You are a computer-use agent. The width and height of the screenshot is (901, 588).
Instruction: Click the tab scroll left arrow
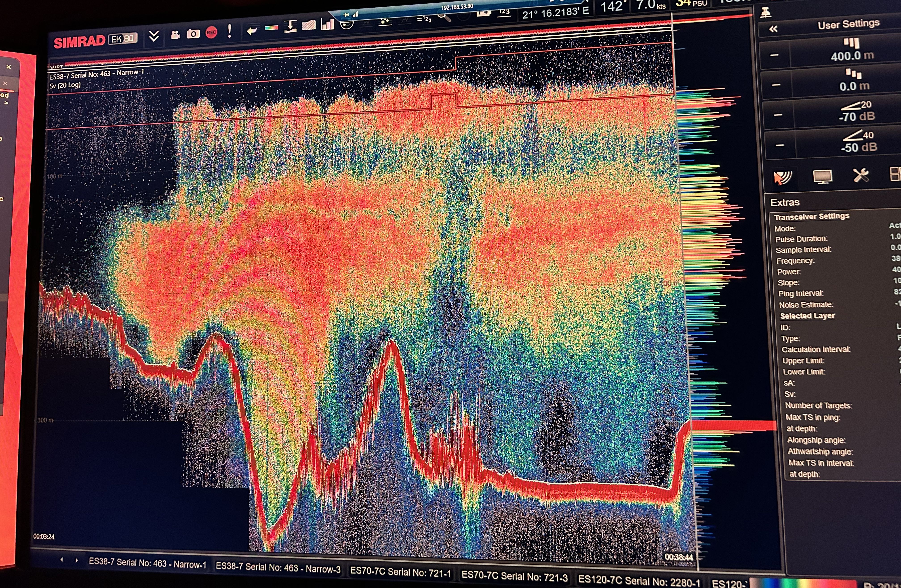pyautogui.click(x=62, y=560)
